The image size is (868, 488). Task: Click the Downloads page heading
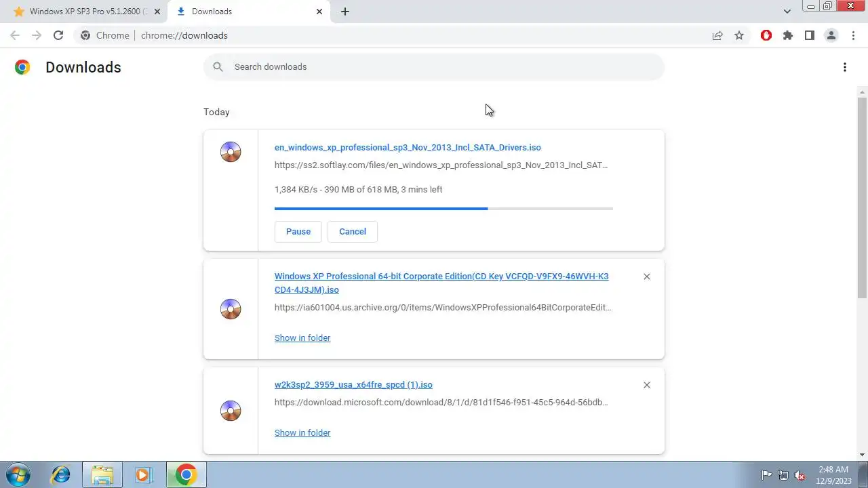[83, 67]
